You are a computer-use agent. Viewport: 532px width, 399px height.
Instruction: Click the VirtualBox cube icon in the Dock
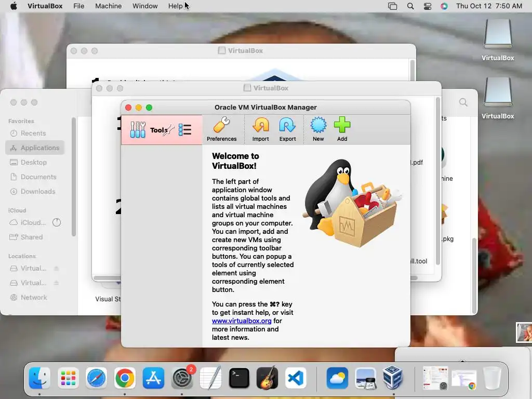(x=393, y=378)
